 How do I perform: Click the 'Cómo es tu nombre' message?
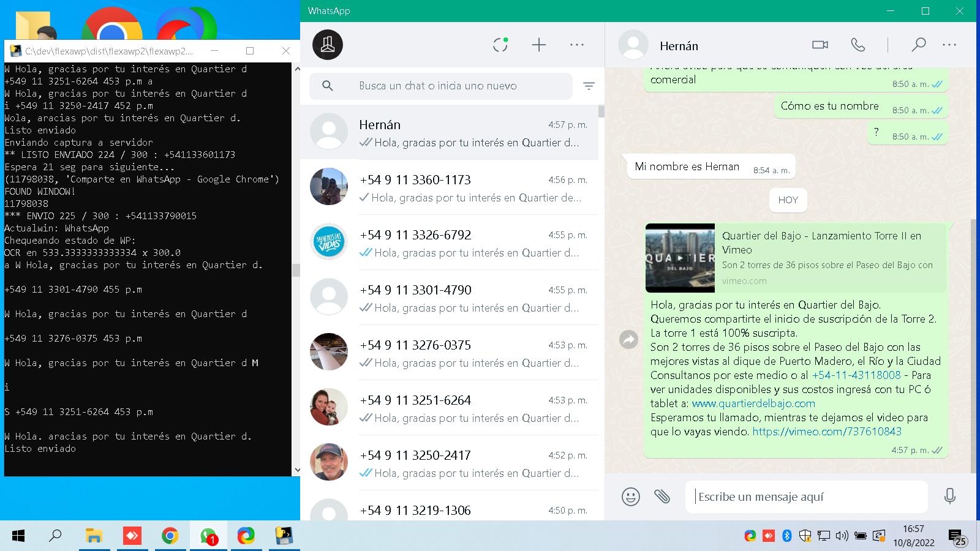click(x=861, y=107)
